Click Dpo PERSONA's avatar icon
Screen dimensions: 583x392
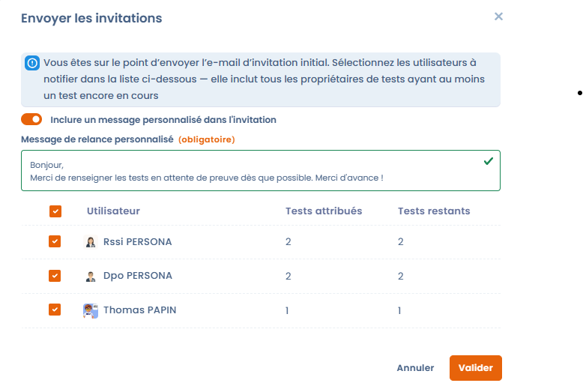(91, 276)
